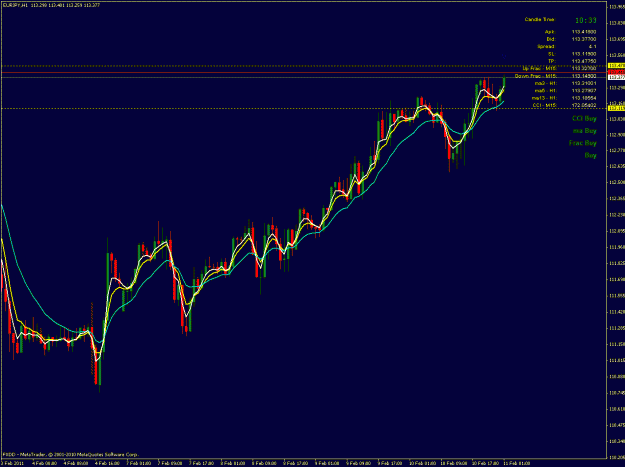Select the red horizontal price line
The height and width of the screenshot is (467, 625).
point(303,73)
